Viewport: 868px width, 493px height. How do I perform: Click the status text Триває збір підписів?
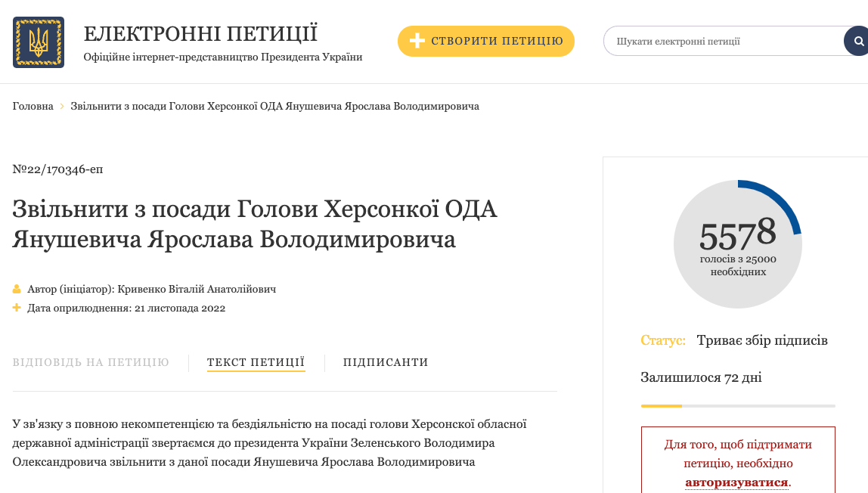point(762,340)
